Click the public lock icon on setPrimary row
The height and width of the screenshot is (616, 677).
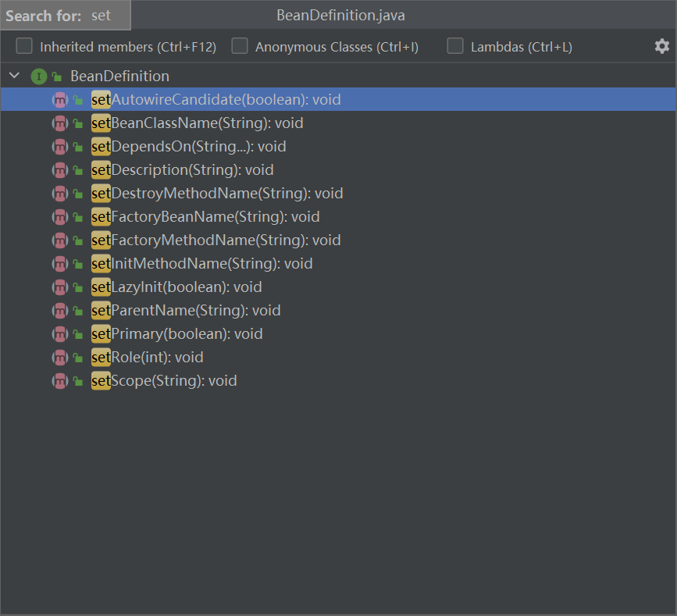click(x=78, y=335)
